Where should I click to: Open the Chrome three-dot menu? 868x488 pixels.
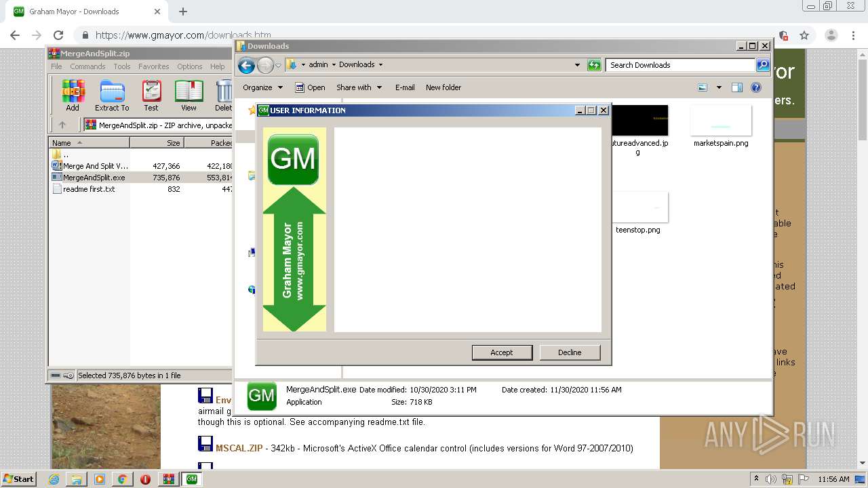coord(853,35)
